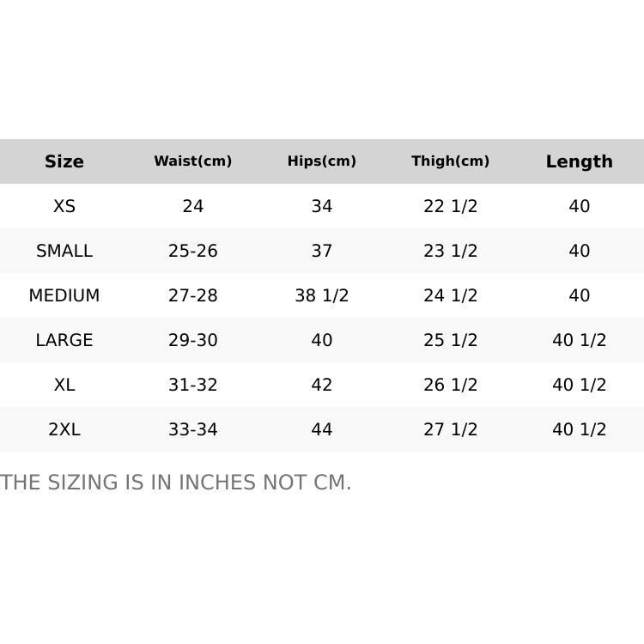Select the 2XL size row label
Viewport: 644px width, 644px height.
click(64, 429)
